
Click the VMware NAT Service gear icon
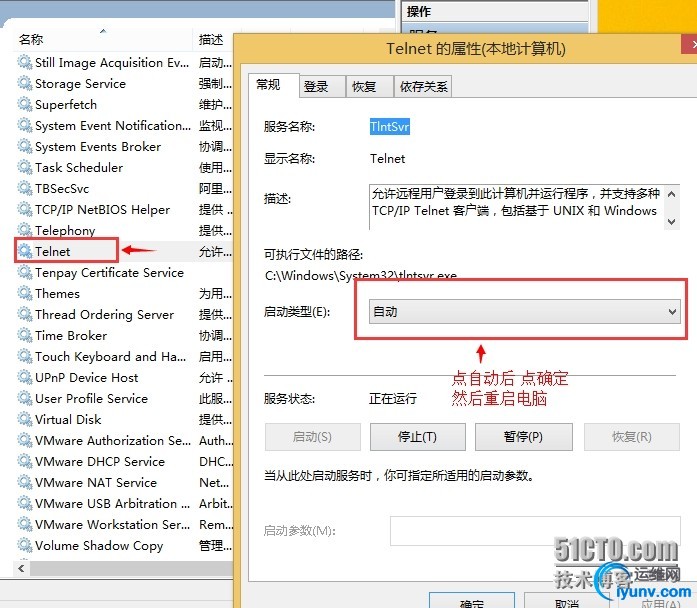click(24, 482)
